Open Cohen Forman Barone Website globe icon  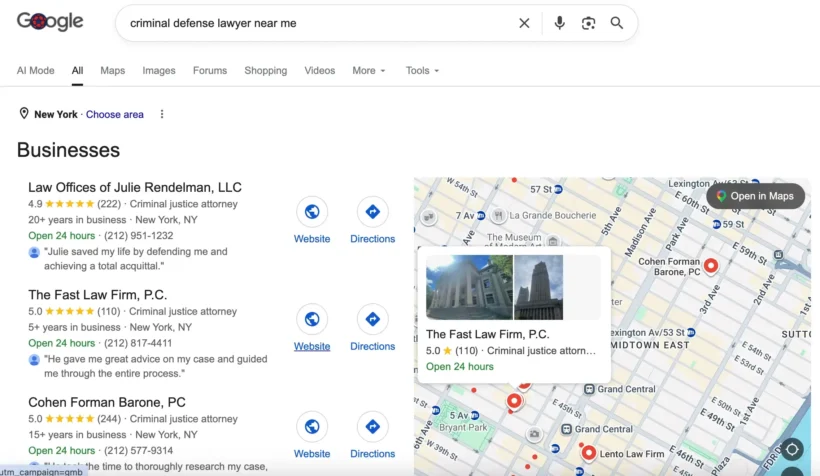tap(312, 427)
